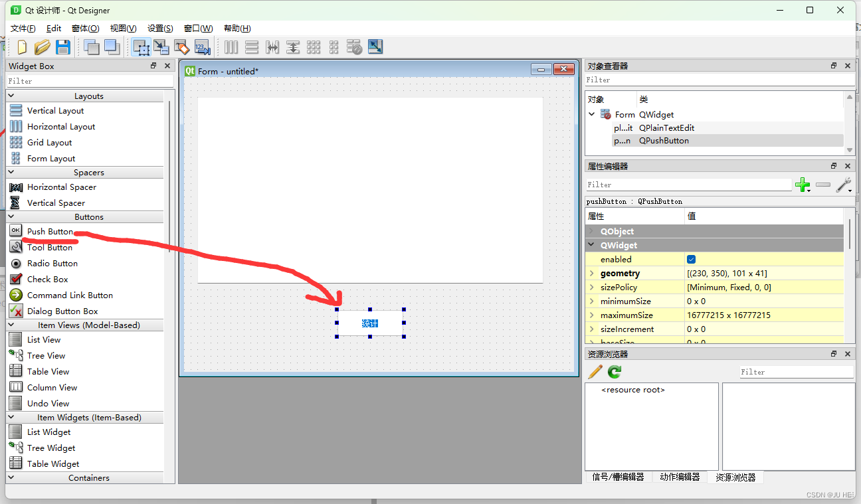Apply Lay Out Vertically toolbar icon
Image resolution: width=861 pixels, height=504 pixels.
pyautogui.click(x=252, y=46)
